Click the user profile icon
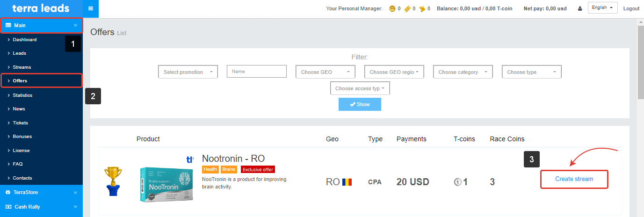Screen dimensions: 644x217 580,8
